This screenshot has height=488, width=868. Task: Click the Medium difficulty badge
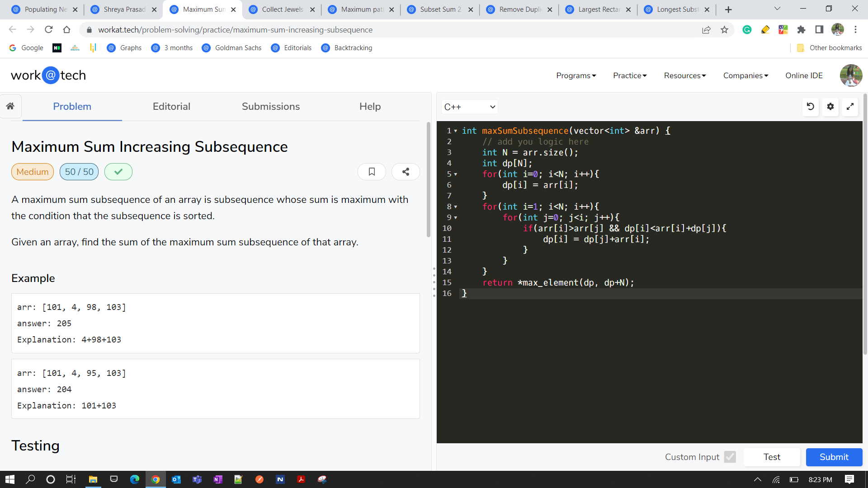pyautogui.click(x=33, y=172)
